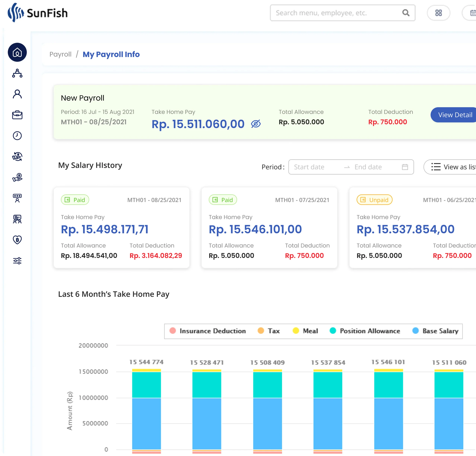Click the briefcase icon in sidebar

point(17,115)
